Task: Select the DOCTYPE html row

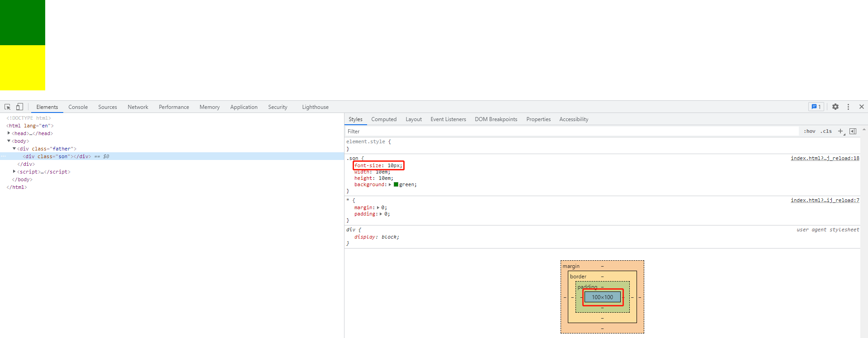Action: coord(28,118)
